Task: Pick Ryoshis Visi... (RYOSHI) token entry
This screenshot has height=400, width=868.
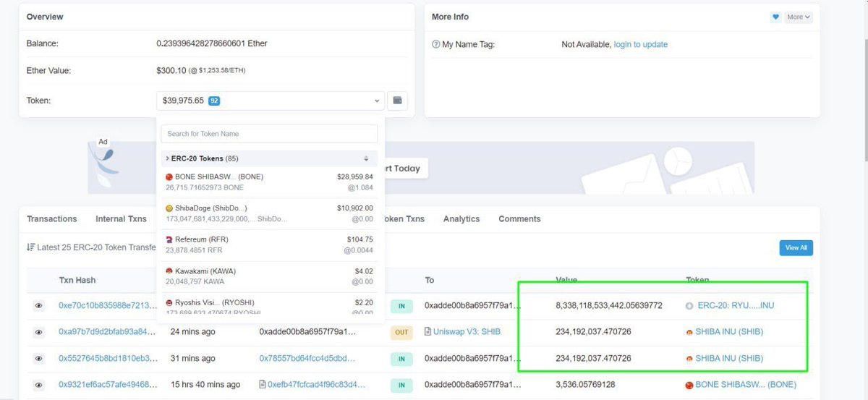Action: point(269,307)
